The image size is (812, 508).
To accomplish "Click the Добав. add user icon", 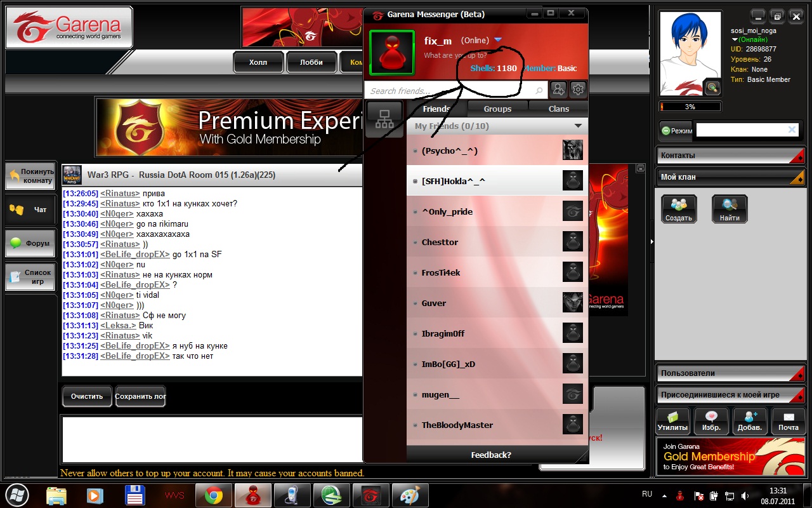I will [750, 422].
